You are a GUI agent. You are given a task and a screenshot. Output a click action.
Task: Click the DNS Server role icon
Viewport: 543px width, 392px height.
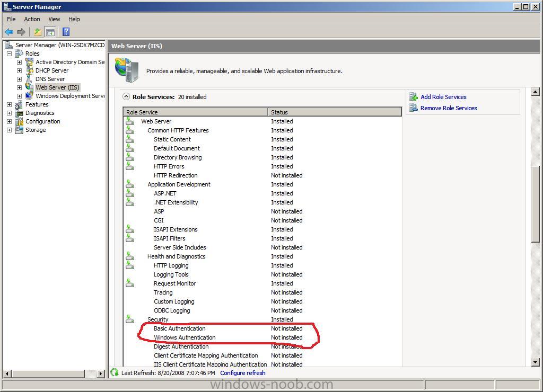coord(30,79)
